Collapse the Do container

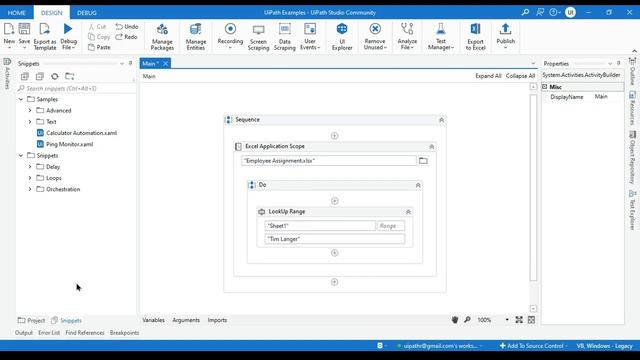pyautogui.click(x=418, y=185)
